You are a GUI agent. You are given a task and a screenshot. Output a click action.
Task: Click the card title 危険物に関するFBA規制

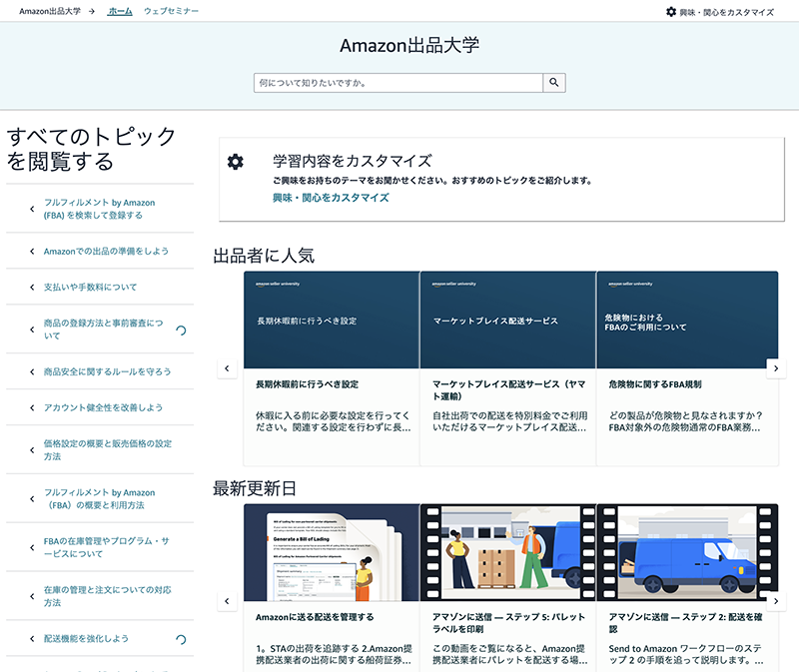(655, 384)
